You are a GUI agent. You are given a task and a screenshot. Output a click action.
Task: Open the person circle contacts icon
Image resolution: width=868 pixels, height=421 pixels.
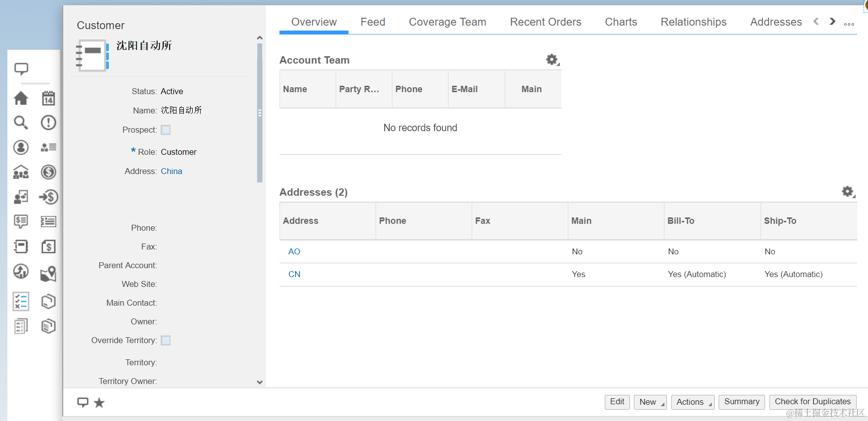(x=21, y=147)
